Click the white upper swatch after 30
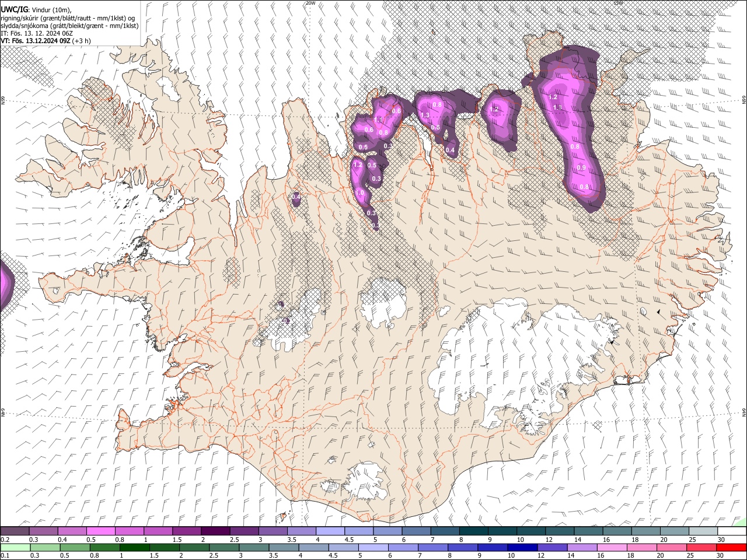Viewport: 747px width, 560px height. 732,531
